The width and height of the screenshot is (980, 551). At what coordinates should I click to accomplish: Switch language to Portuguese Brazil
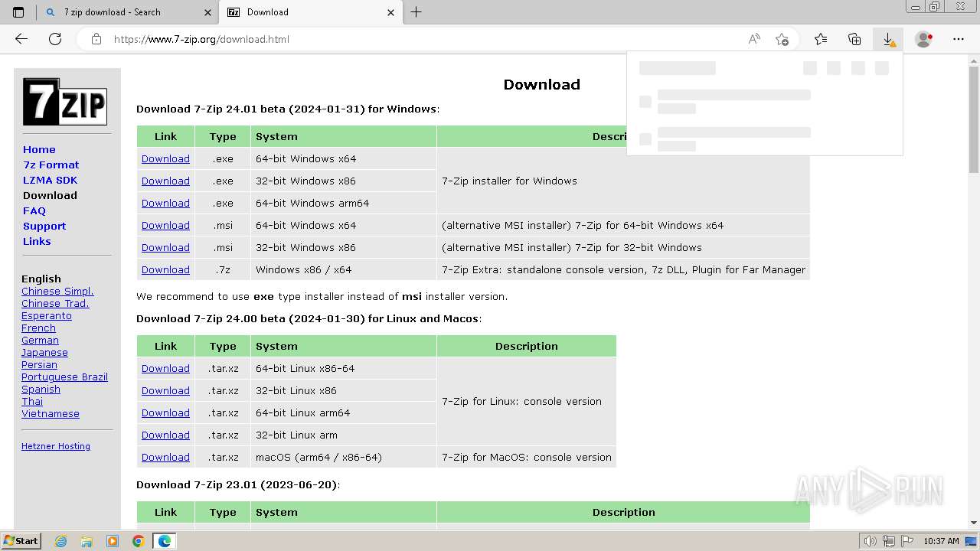click(64, 377)
